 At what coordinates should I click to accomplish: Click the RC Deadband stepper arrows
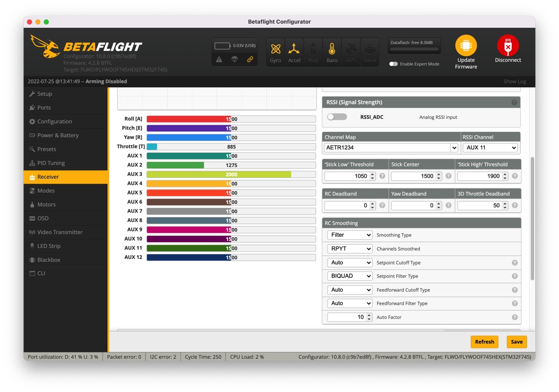pos(372,205)
